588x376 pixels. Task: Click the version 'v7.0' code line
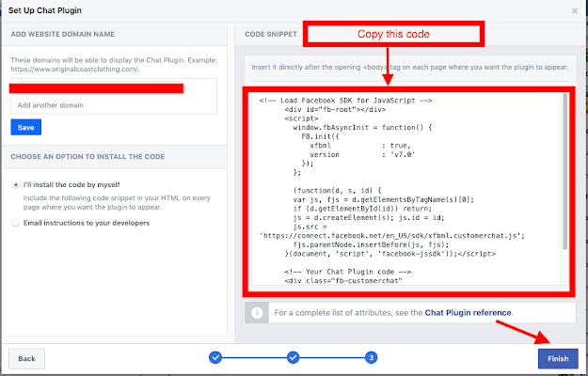[362, 155]
